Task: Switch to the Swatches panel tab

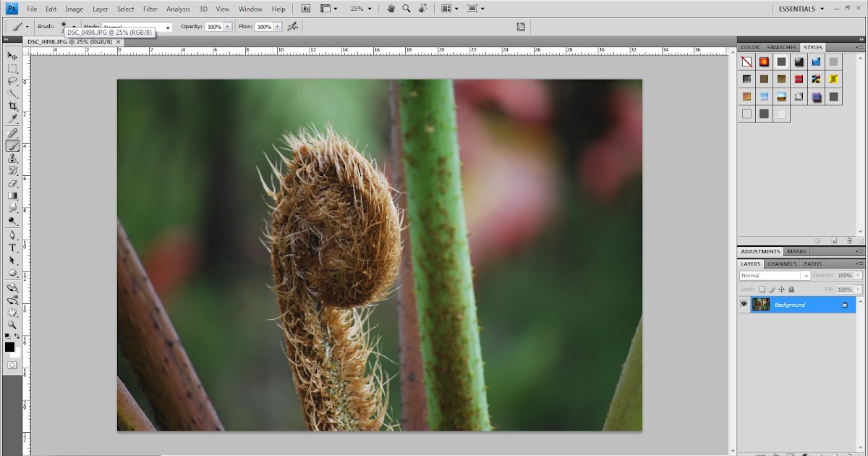Action: coord(781,47)
